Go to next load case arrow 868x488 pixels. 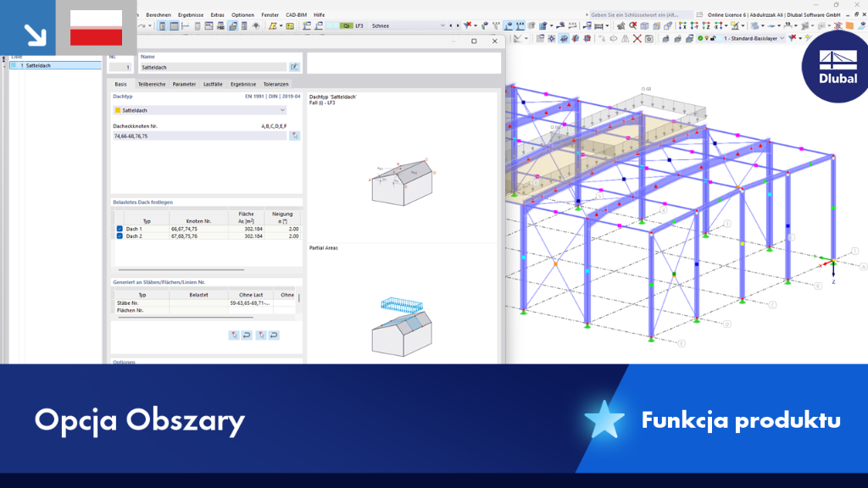point(458,25)
